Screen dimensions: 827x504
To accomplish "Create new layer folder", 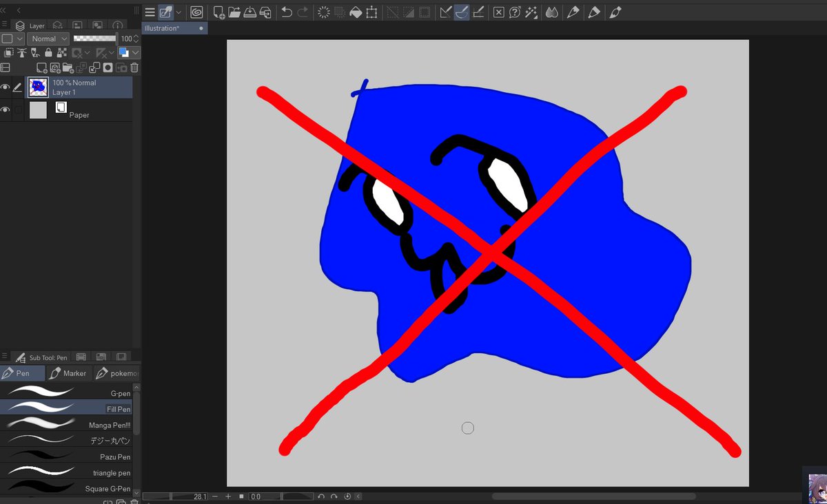I will (68, 67).
